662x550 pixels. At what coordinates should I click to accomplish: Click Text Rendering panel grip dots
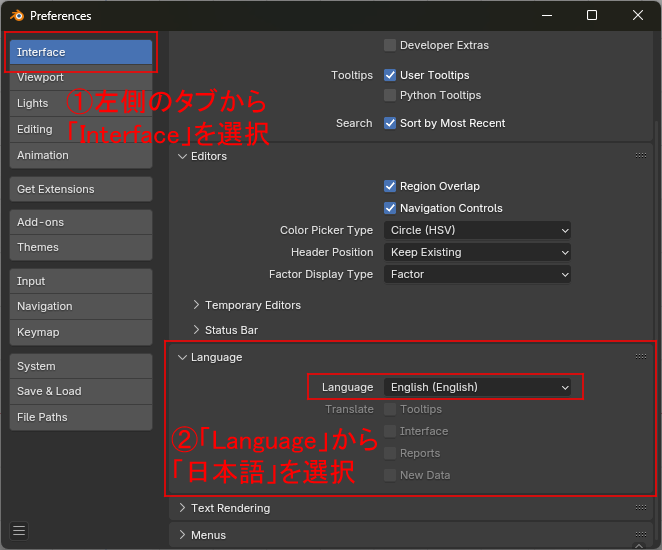[x=640, y=507]
